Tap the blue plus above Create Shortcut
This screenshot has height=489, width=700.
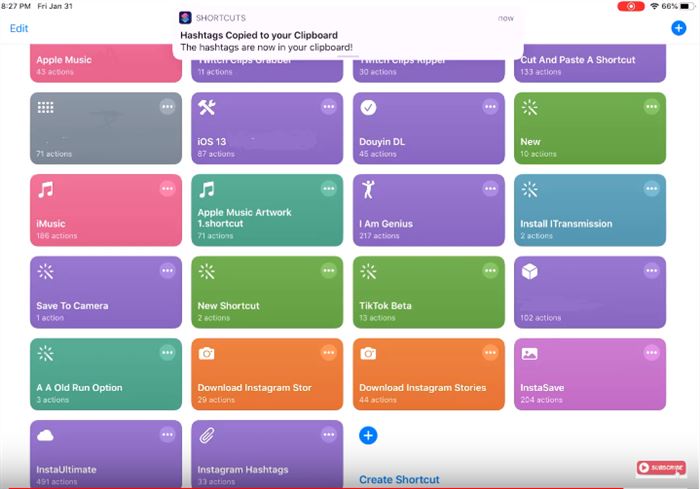368,435
